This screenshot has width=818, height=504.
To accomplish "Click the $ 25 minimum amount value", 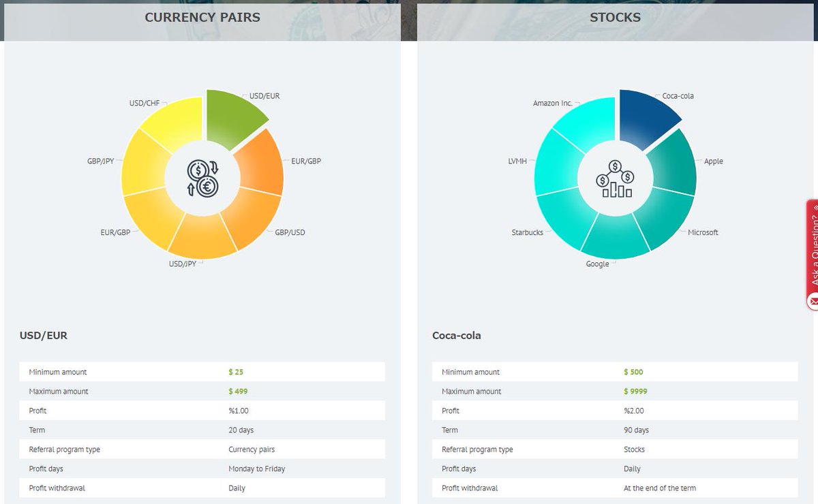I will pyautogui.click(x=236, y=372).
